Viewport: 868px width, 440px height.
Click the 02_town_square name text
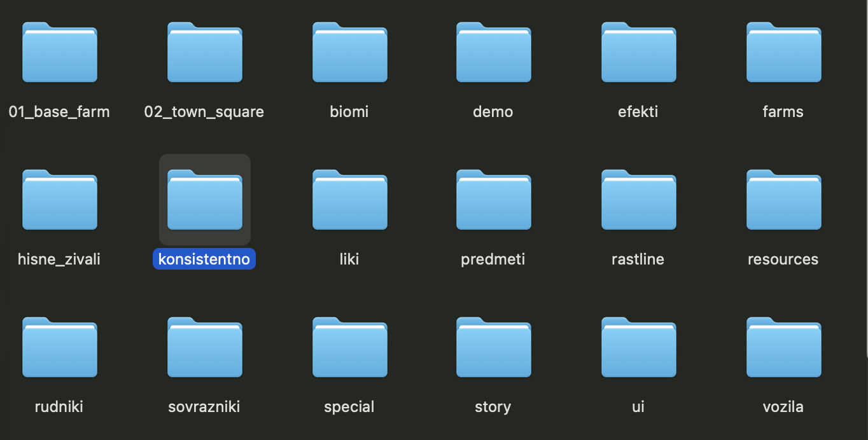coord(204,112)
